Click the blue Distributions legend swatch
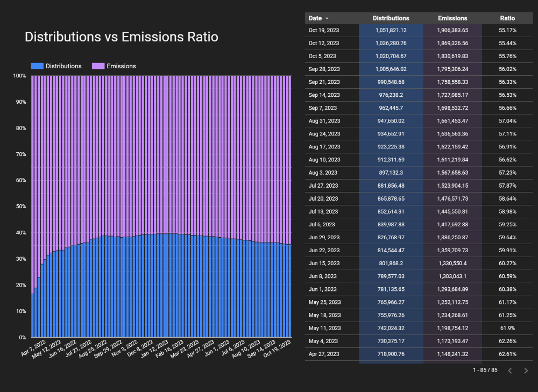The height and width of the screenshot is (392, 538). click(x=37, y=66)
